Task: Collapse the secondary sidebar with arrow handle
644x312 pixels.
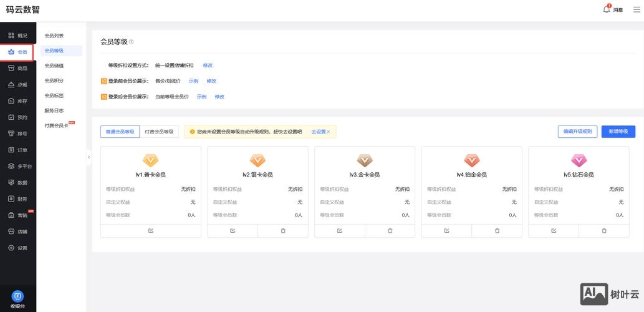Action: coord(89,157)
